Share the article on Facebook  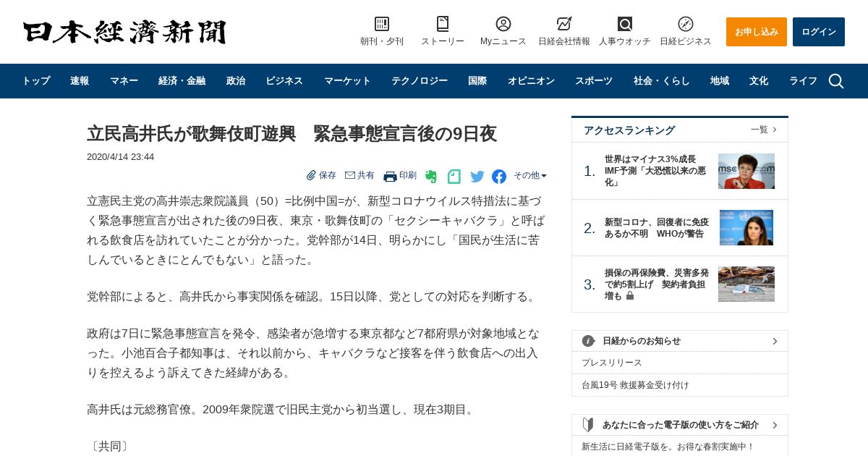pos(499,176)
